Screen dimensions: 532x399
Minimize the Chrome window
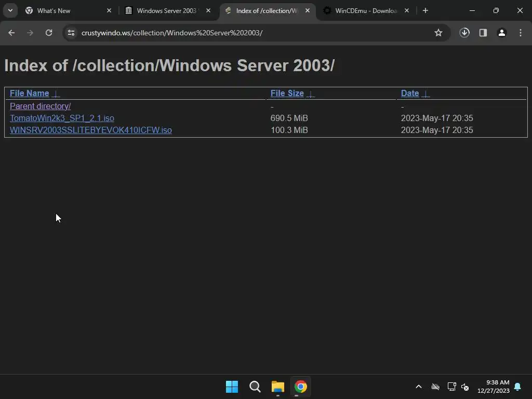click(472, 10)
